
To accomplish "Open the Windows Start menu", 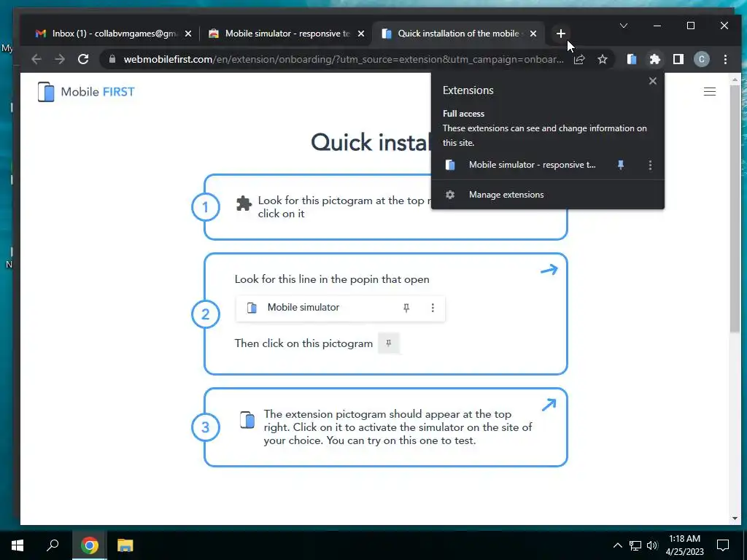I will point(18,545).
